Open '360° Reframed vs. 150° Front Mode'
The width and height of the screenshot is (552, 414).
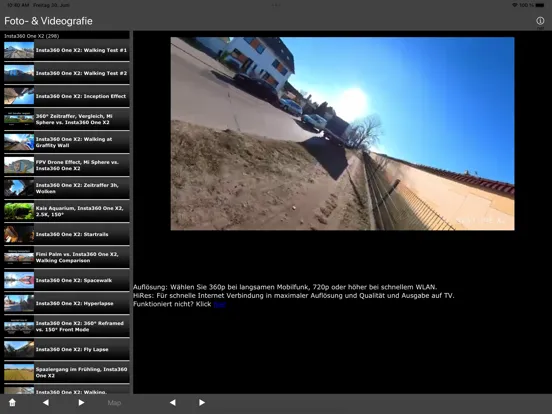(x=67, y=326)
